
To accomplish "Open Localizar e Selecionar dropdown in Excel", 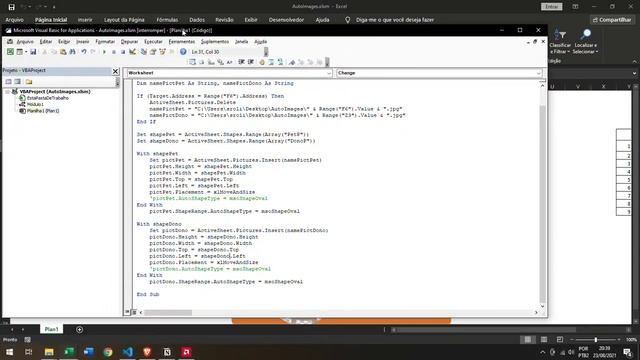I will coord(585,42).
